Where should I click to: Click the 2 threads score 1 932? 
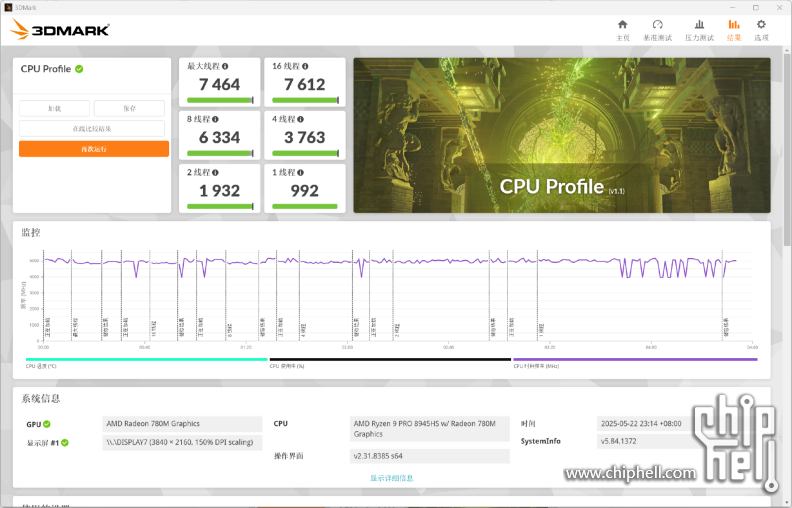(219, 191)
